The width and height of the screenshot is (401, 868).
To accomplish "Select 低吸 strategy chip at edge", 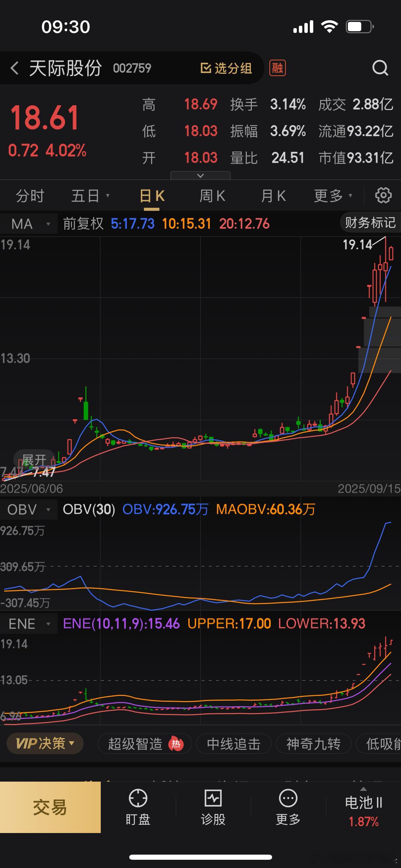I will [x=379, y=744].
